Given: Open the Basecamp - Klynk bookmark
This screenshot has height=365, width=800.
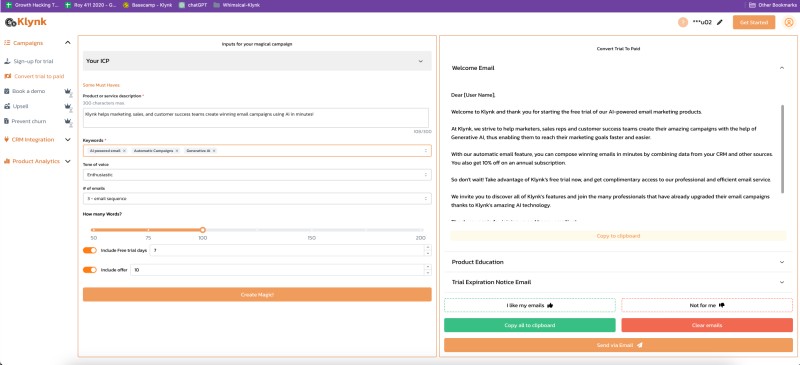Looking at the screenshot, I should (x=147, y=5).
